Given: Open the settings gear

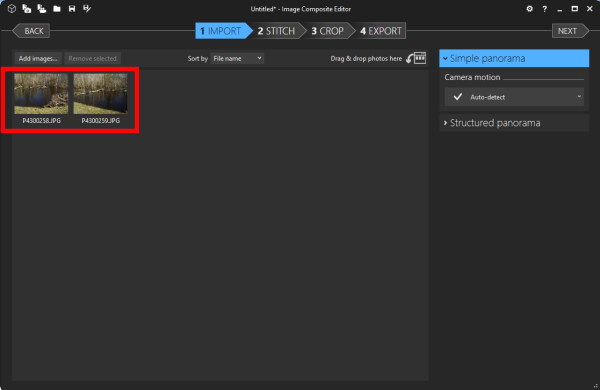Looking at the screenshot, I should [529, 8].
